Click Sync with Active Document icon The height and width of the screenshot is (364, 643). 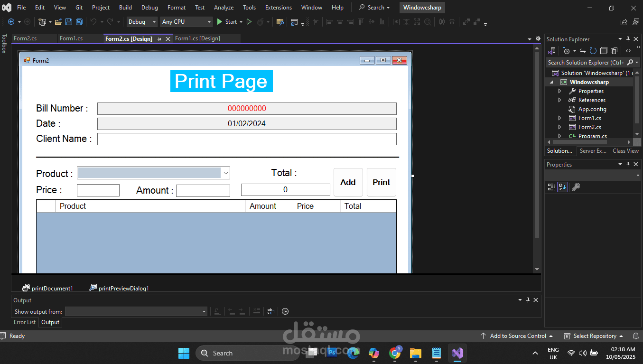(x=583, y=51)
